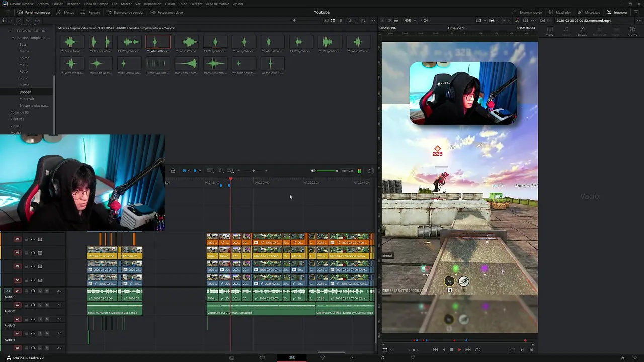Screen dimensions: 644x362
Task: Open the Línea de tiempo menu
Action: coord(96,4)
